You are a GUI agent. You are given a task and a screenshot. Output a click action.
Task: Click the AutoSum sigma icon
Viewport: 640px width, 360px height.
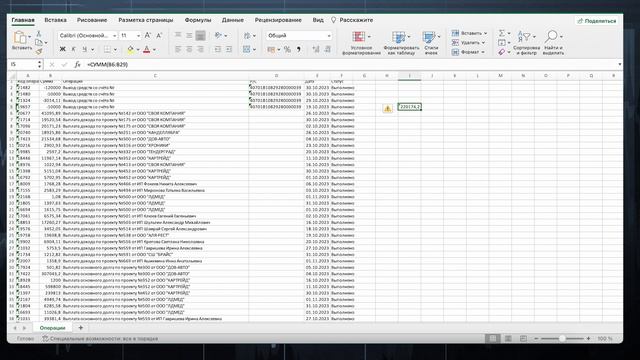click(502, 33)
